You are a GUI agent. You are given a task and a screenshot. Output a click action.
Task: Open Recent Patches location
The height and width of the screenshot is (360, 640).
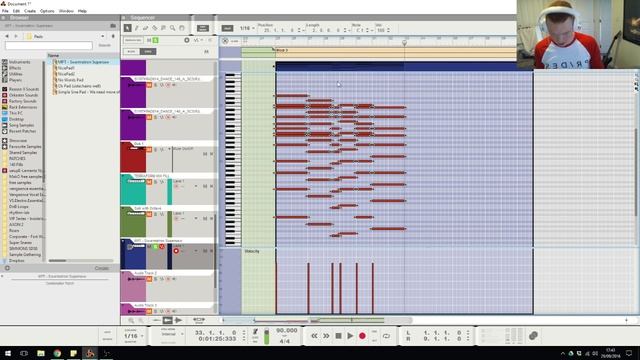(22, 131)
